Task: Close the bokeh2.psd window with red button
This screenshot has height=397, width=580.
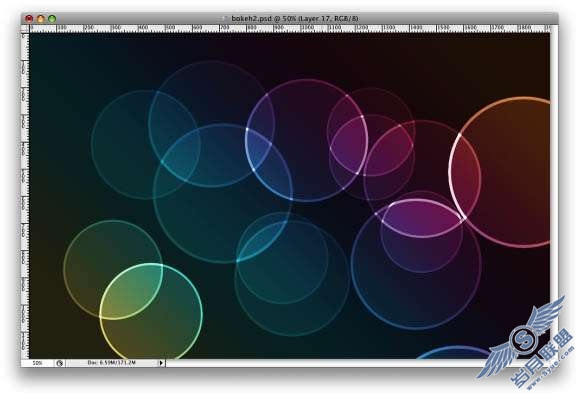Action: pos(29,18)
